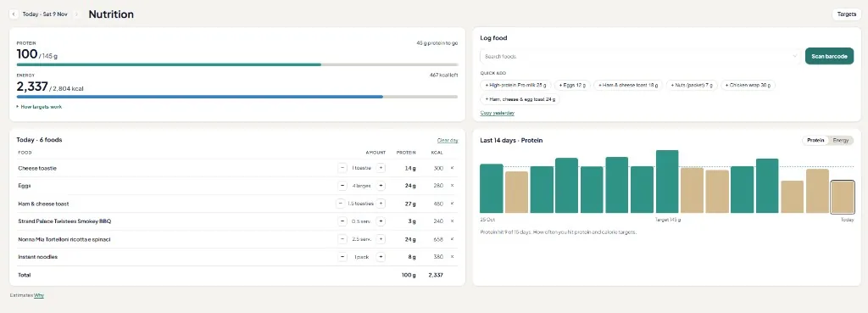Increase Ham & cheese toast amount
Screen dimensions: 868x313
(381, 204)
